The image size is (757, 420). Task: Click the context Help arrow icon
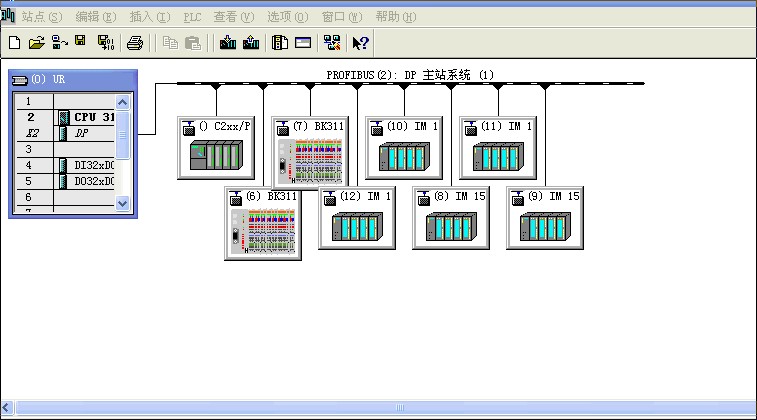pos(361,42)
